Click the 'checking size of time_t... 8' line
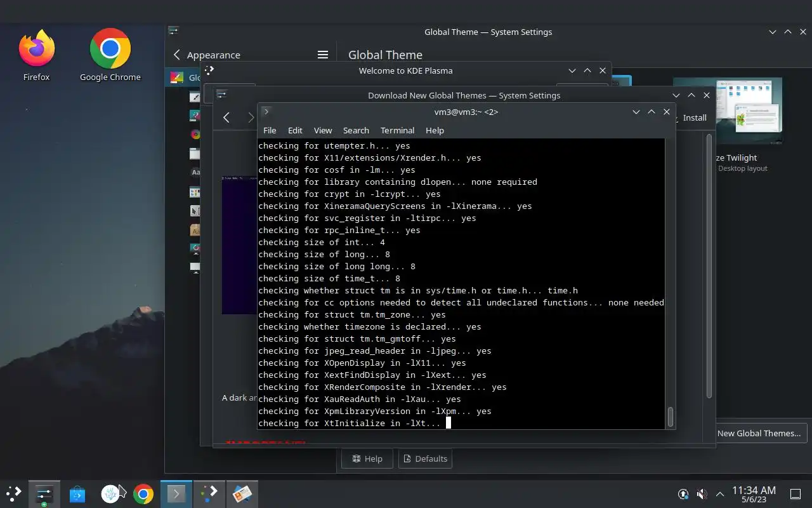Image resolution: width=812 pixels, height=508 pixels. pos(329,278)
